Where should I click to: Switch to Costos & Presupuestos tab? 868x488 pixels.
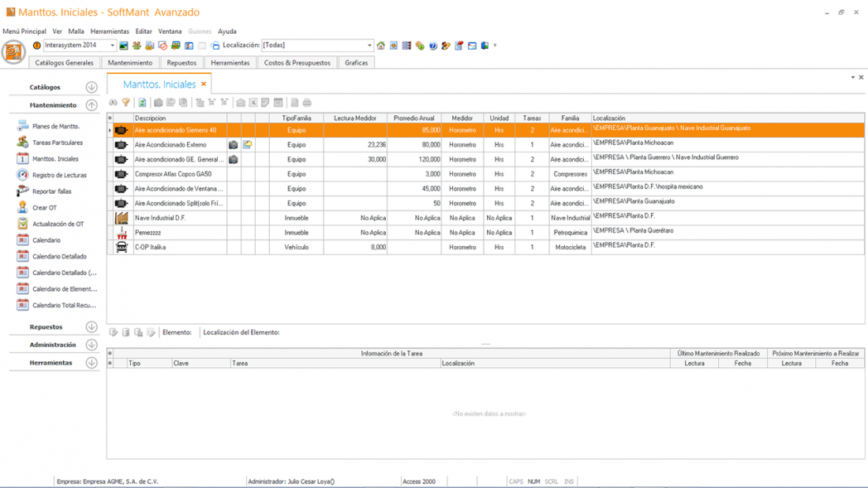[297, 62]
